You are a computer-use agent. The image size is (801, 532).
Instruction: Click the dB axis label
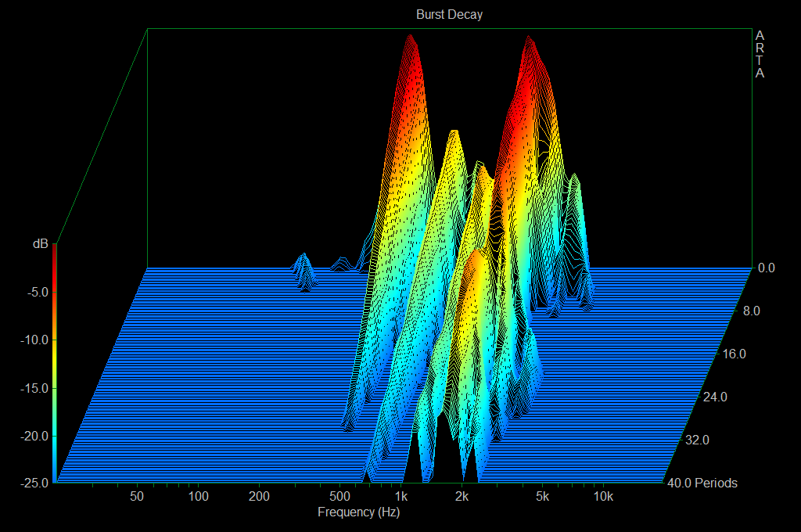(41, 244)
